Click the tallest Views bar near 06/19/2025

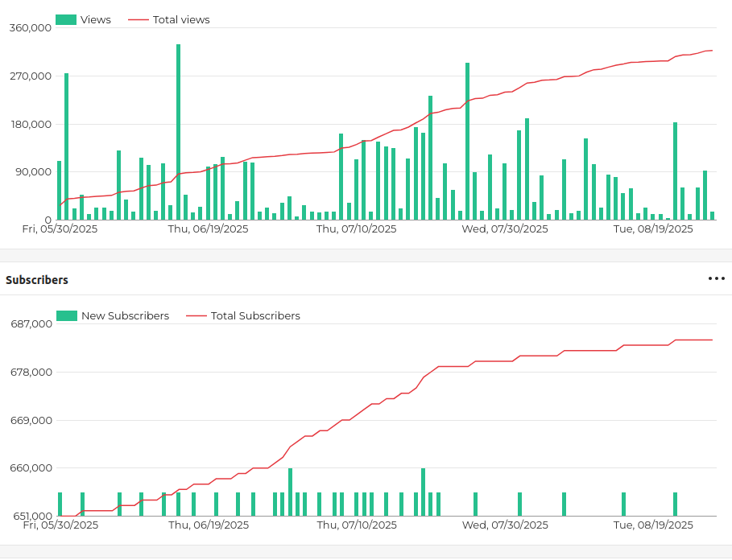[x=178, y=132]
